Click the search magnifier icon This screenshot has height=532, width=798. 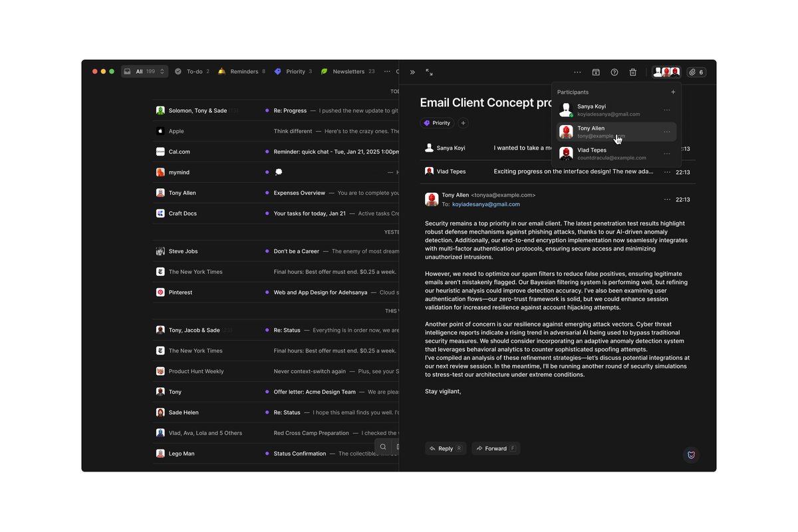coord(383,447)
